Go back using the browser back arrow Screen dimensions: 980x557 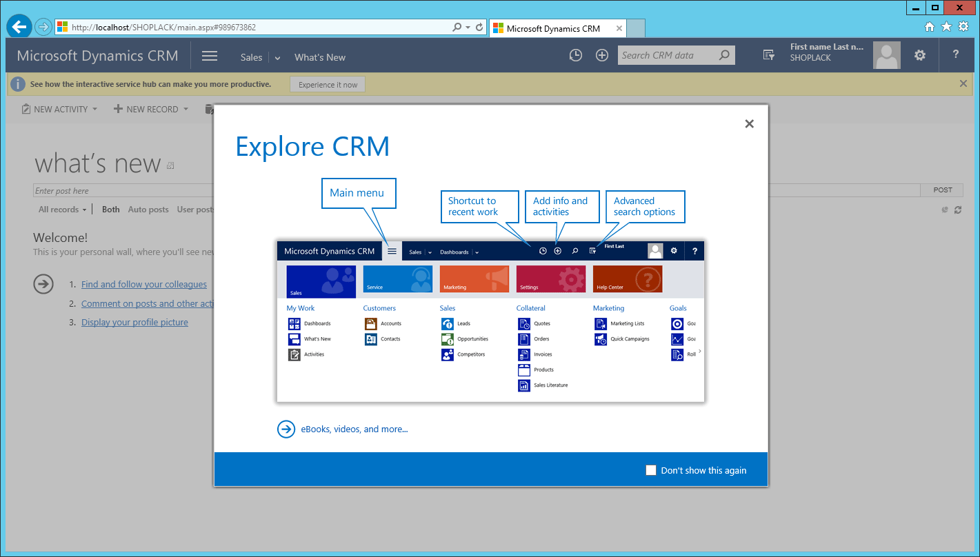coord(19,27)
